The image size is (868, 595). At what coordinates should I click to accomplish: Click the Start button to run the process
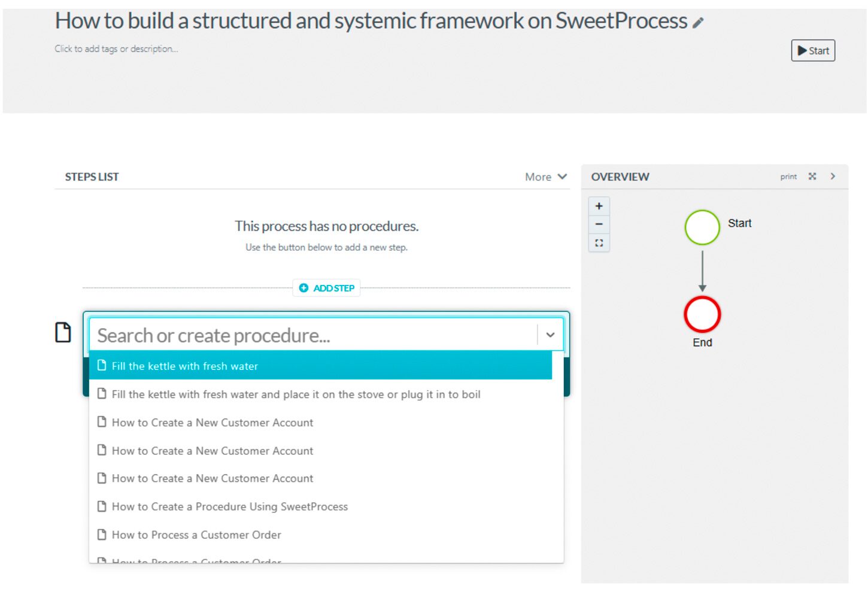point(813,50)
